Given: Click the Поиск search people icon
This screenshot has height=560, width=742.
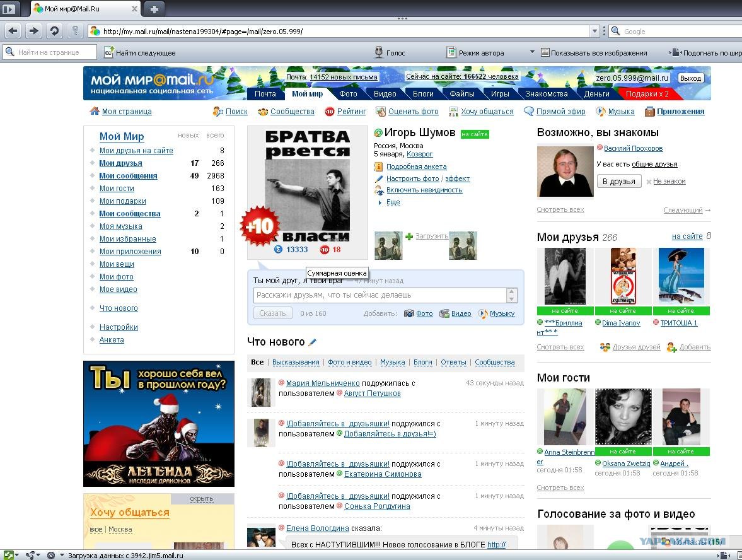Looking at the screenshot, I should [217, 112].
